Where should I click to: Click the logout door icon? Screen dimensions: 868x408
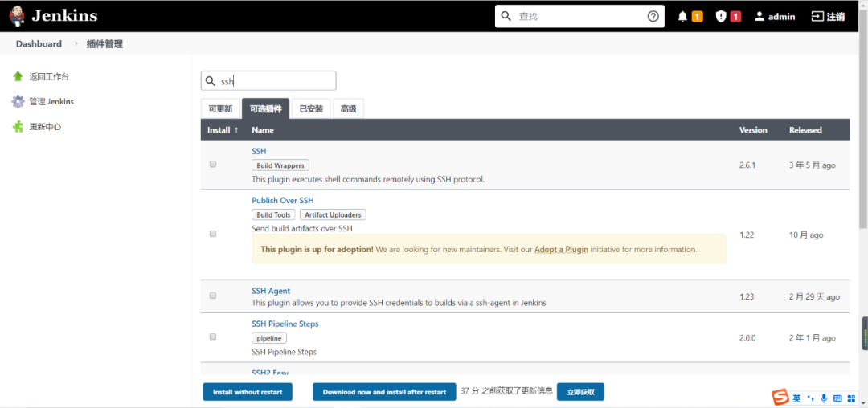coord(817,17)
